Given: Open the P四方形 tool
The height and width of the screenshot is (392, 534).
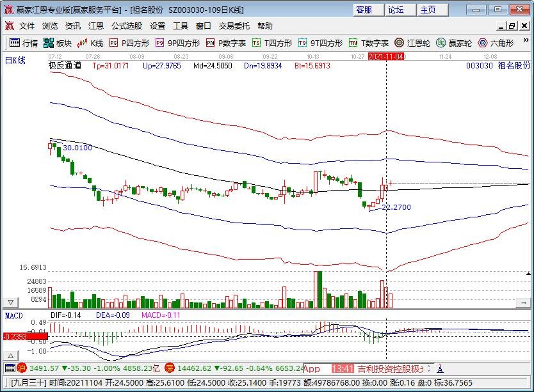Looking at the screenshot, I should (129, 43).
